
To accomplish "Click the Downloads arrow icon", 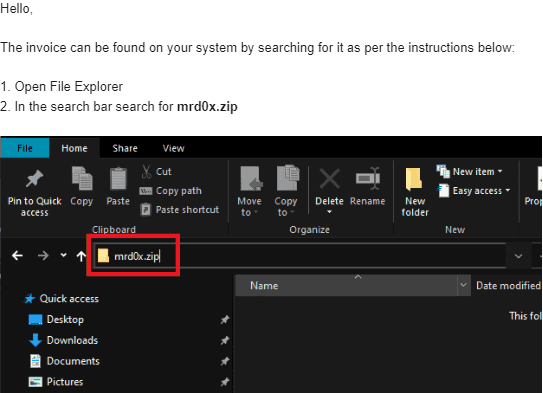I will tap(35, 340).
